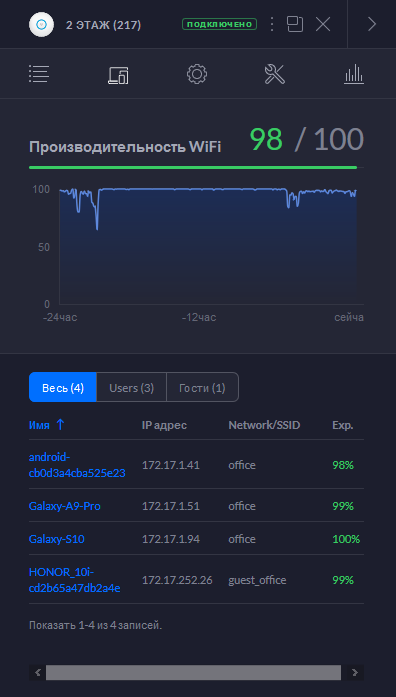This screenshot has width=396, height=697.
Task: Click the pop-out window icon
Action: 295,24
